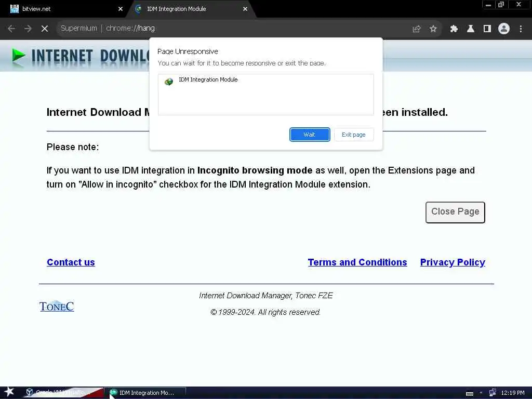Select IDM Integration Module taskbar item
The width and height of the screenshot is (532, 399).
pyautogui.click(x=145, y=393)
